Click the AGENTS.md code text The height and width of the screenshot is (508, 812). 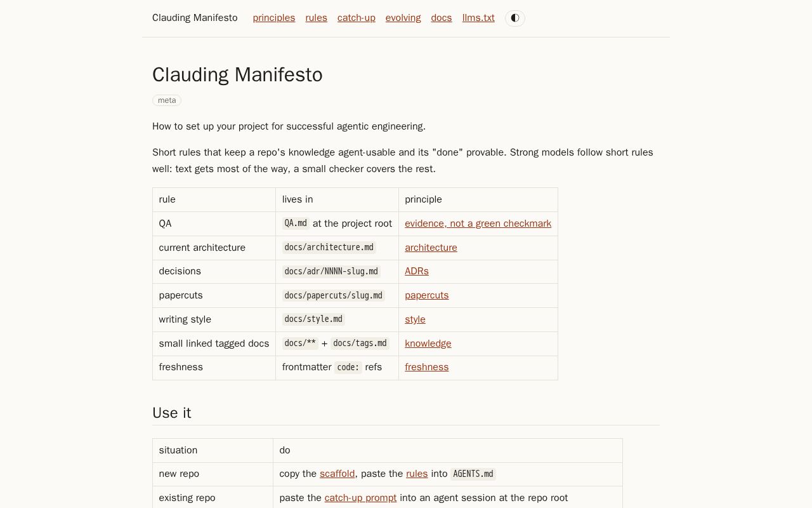(x=473, y=474)
